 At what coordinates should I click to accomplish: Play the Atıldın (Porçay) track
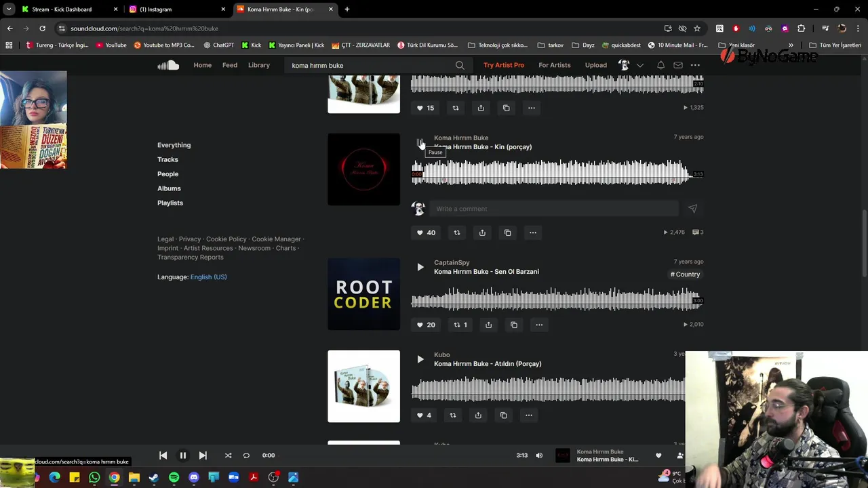[420, 359]
